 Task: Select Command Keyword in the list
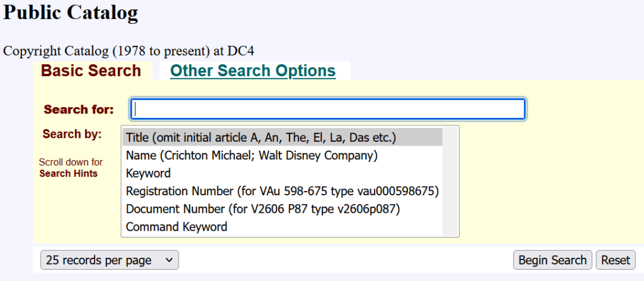point(176,227)
